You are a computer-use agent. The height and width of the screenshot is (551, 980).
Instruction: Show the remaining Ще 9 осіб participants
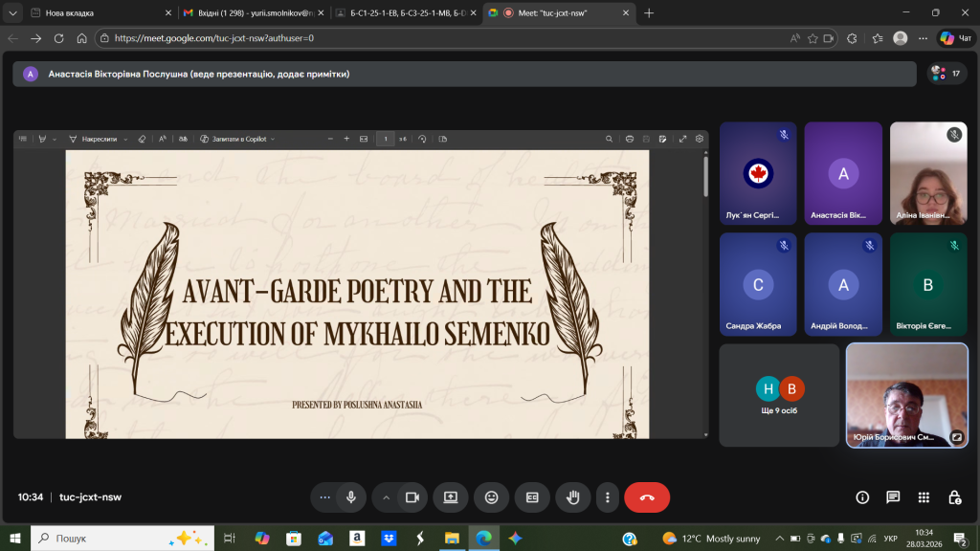click(779, 395)
